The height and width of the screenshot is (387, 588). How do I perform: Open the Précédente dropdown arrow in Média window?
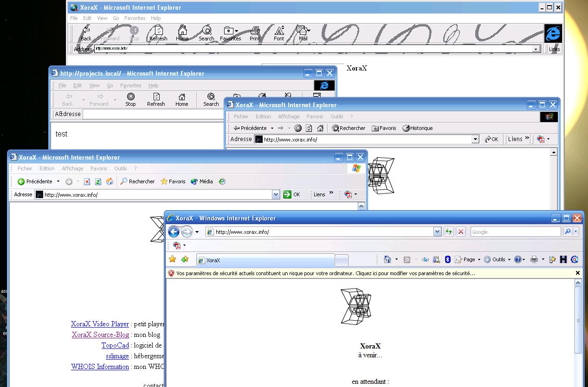point(58,181)
